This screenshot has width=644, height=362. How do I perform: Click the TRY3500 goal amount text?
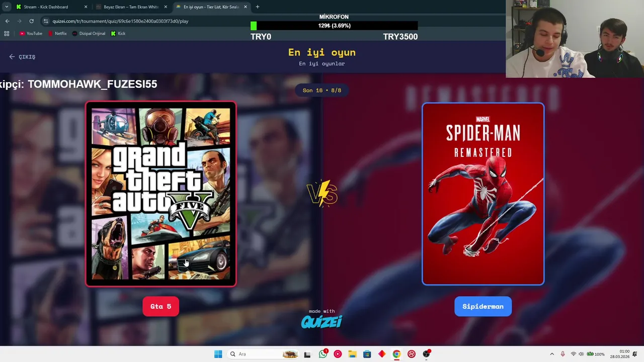tap(400, 37)
